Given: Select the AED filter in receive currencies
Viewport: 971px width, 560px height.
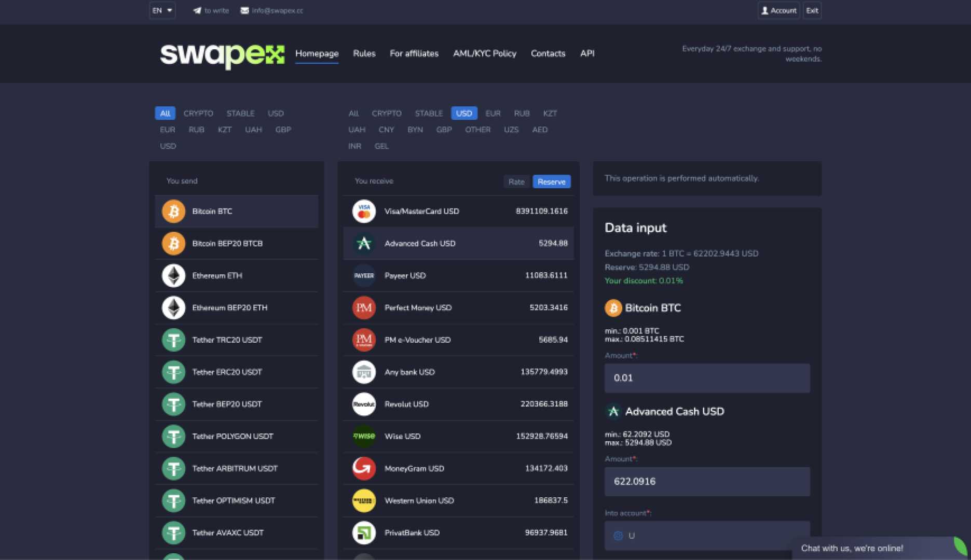Looking at the screenshot, I should pyautogui.click(x=540, y=130).
